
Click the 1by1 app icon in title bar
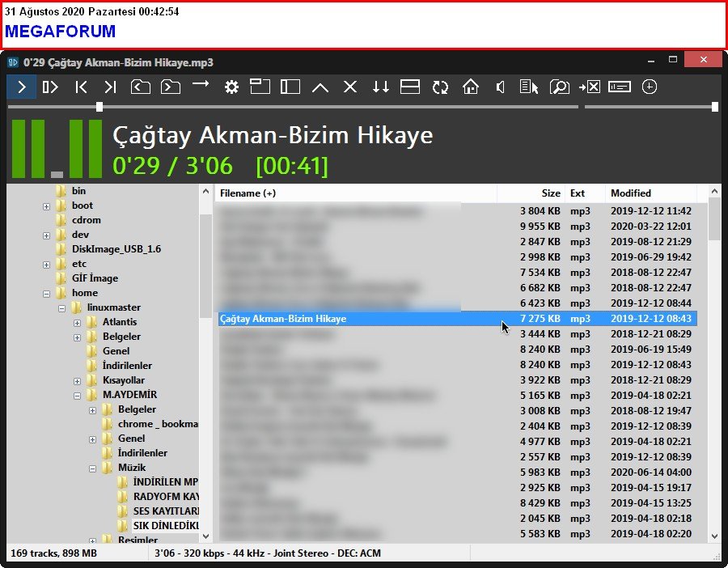tap(13, 62)
